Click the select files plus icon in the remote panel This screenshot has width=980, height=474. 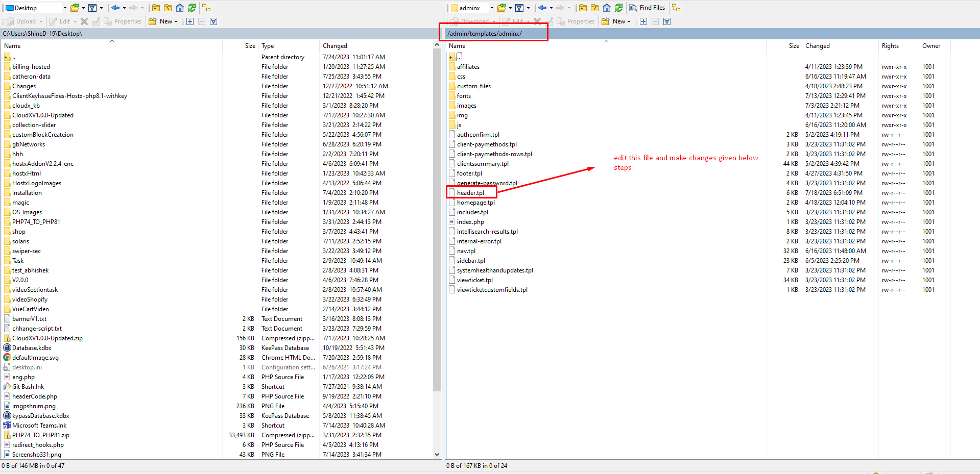(x=643, y=21)
